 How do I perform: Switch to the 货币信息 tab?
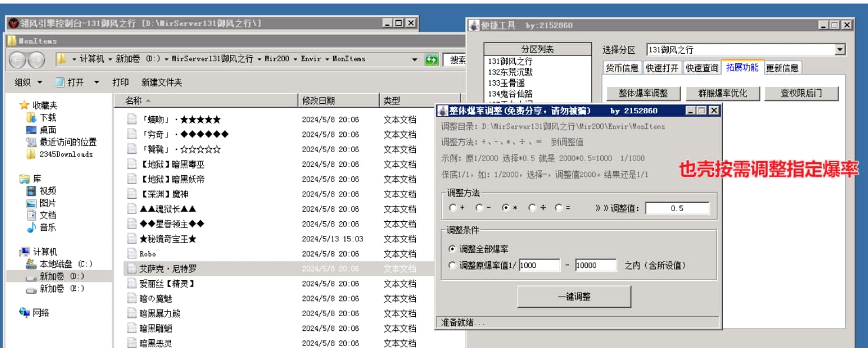click(x=623, y=68)
